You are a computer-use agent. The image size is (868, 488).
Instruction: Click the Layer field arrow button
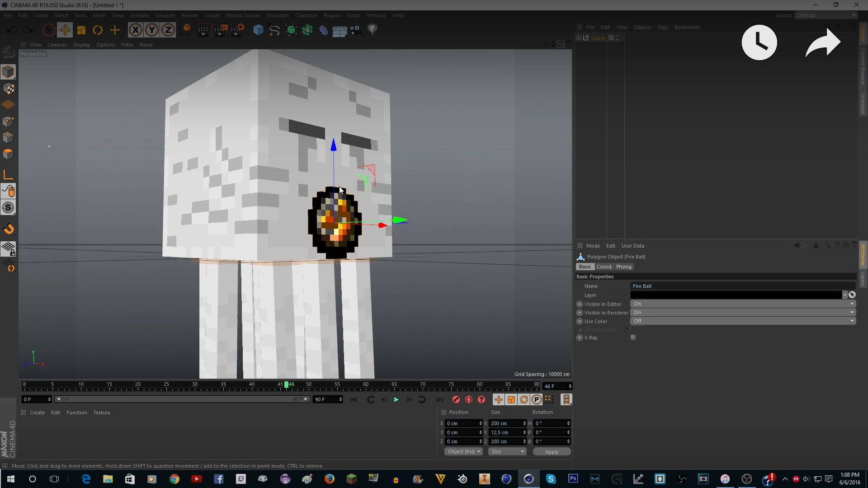844,295
